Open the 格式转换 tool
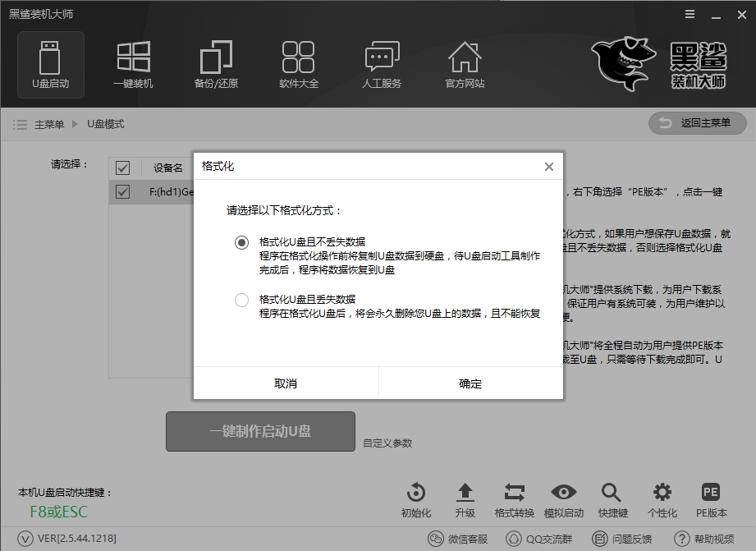 [x=514, y=494]
